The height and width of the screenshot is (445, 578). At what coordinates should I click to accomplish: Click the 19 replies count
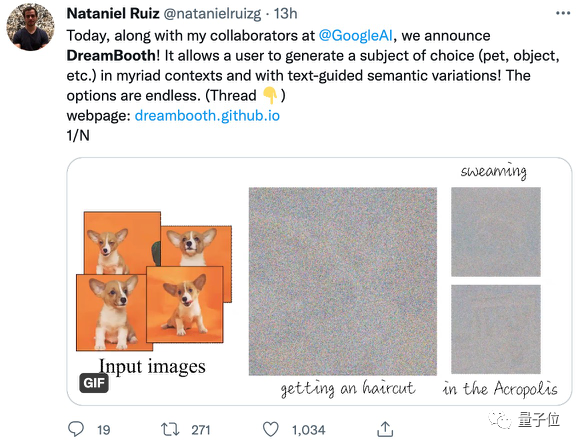click(x=104, y=430)
